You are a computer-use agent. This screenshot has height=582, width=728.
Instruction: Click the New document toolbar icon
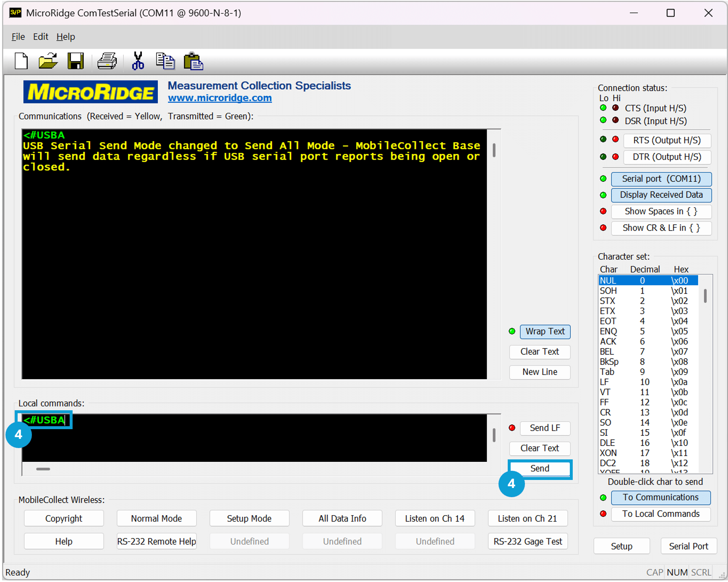click(x=21, y=61)
